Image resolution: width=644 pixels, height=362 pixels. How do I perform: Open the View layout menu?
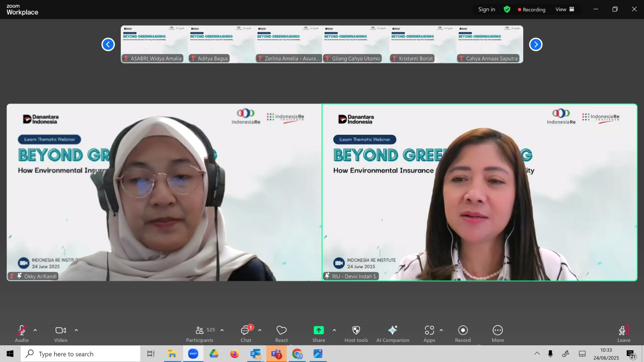click(x=565, y=9)
